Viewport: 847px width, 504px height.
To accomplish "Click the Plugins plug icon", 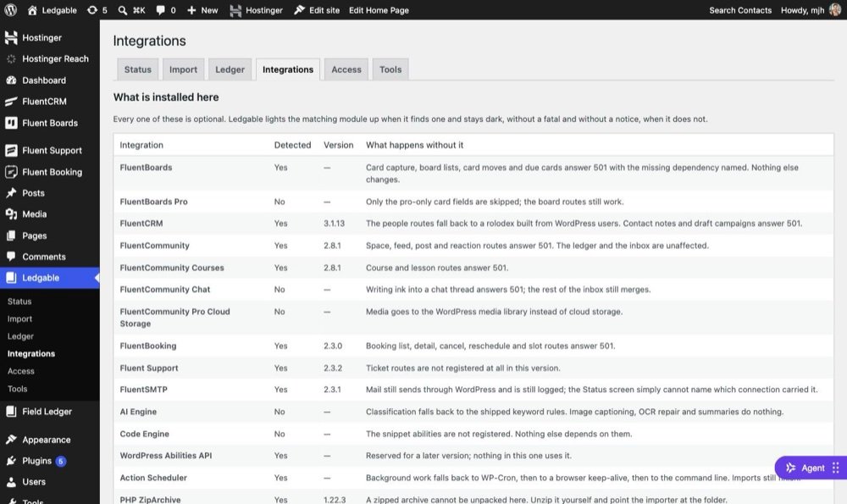I will 11,461.
